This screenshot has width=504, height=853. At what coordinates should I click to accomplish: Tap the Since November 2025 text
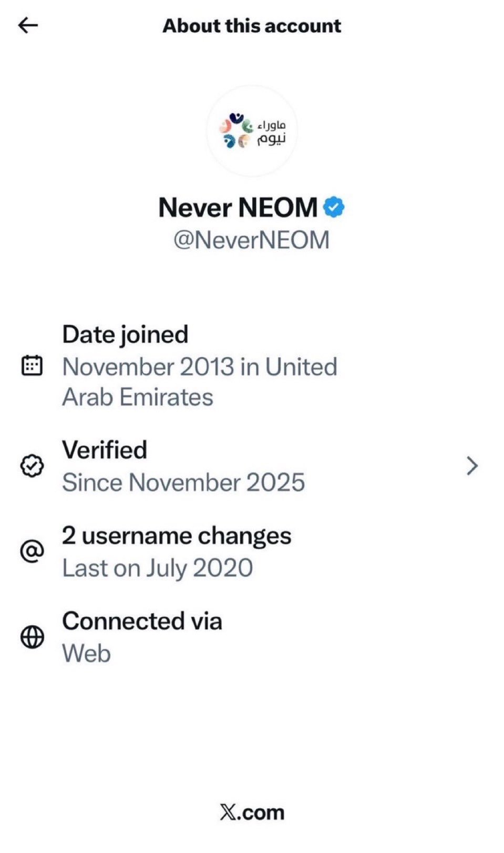click(x=183, y=482)
